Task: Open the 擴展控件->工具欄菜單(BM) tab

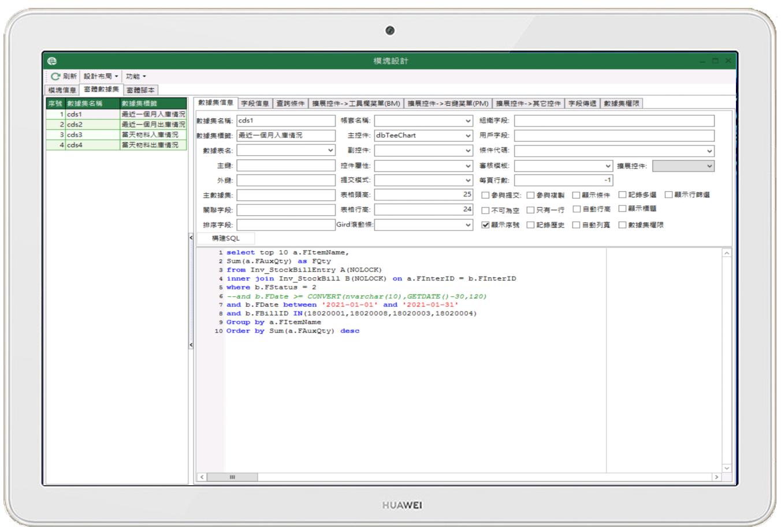Action: [356, 103]
